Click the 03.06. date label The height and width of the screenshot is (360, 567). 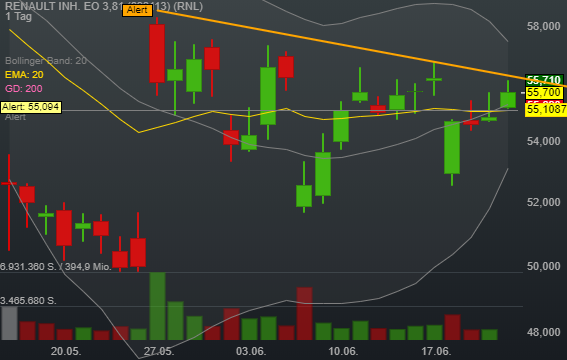point(251,351)
